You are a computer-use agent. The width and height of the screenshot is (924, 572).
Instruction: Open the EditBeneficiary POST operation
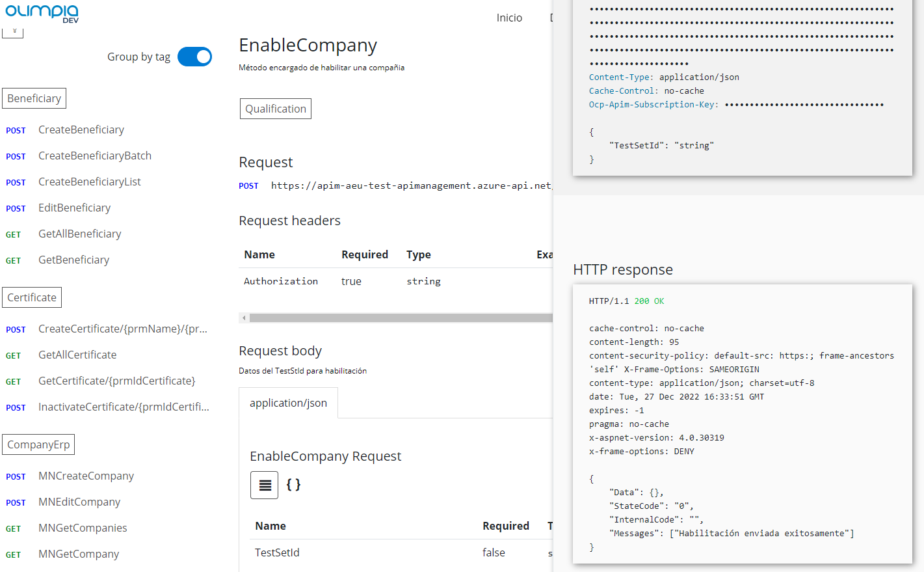click(x=74, y=208)
